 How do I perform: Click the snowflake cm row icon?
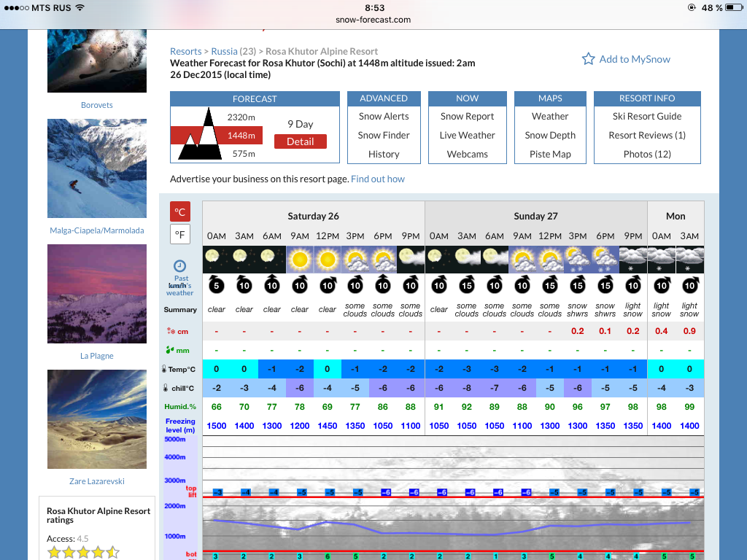pos(171,331)
